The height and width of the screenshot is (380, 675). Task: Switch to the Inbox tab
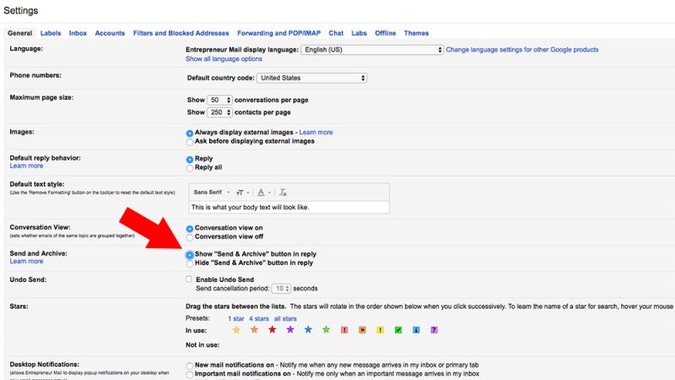click(x=78, y=33)
